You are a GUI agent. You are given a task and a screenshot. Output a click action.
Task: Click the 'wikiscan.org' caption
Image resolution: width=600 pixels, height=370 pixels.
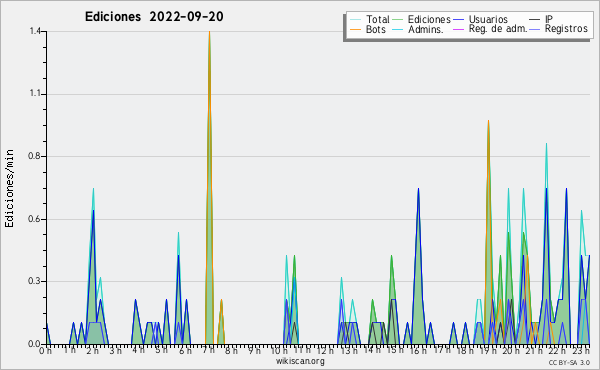(300, 361)
